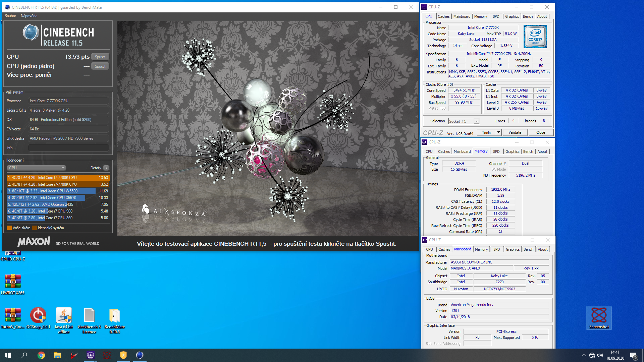
Task: Click the Cinebench render preview image
Action: (268, 128)
